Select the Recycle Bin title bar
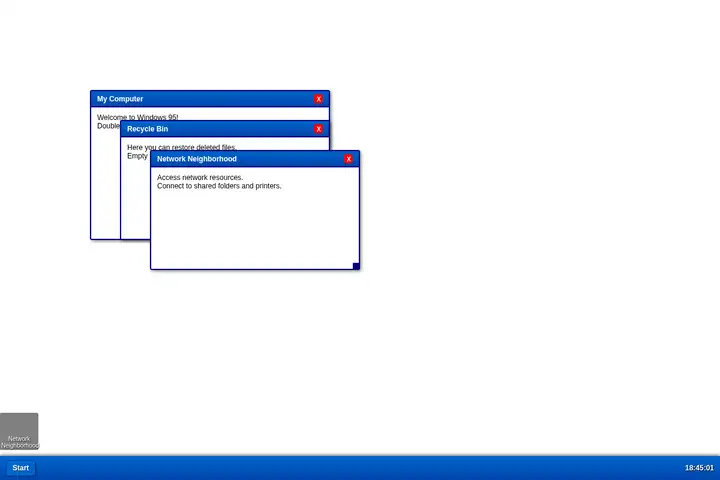Image resolution: width=720 pixels, height=480 pixels. 225,129
